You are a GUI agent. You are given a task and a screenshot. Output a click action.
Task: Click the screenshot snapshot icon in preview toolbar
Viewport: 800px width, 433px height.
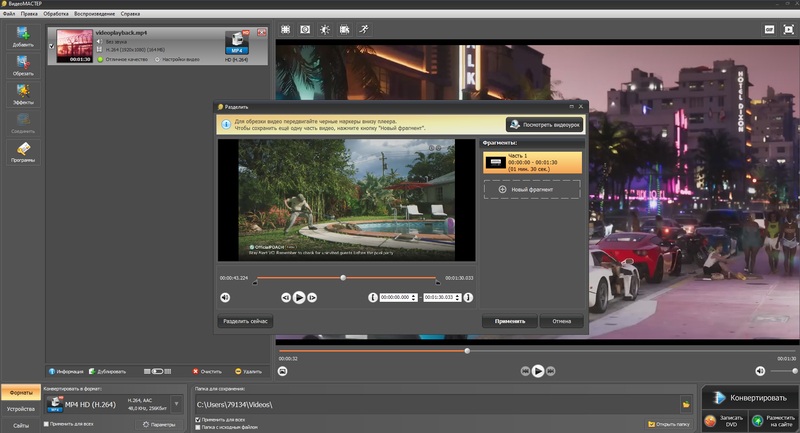click(x=305, y=30)
